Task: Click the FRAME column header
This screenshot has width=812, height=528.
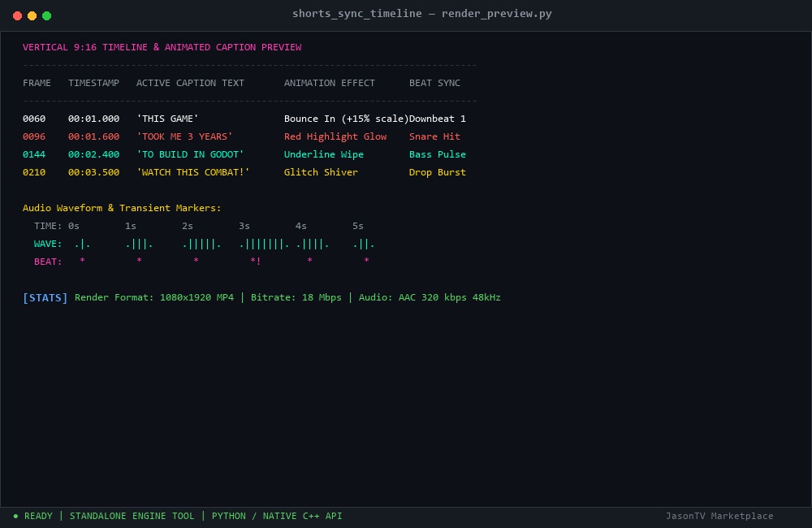Action: tap(37, 83)
